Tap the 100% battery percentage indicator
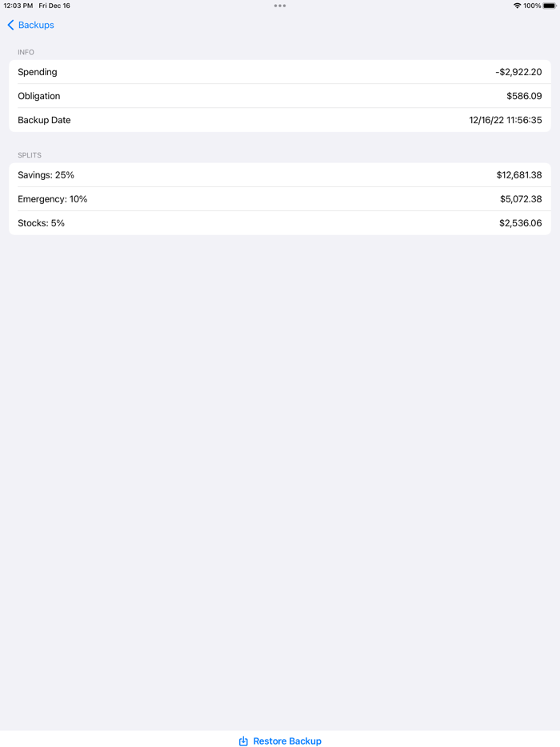 pos(534,6)
